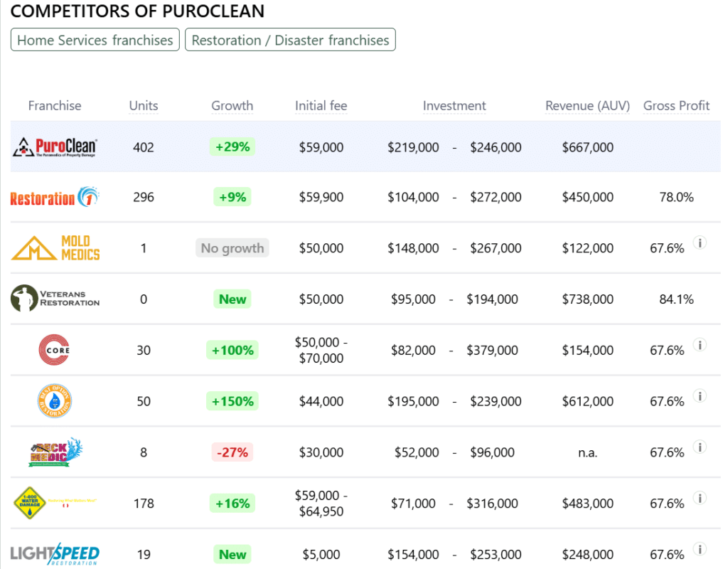
Task: Click the 78.0% gross profit value
Action: (676, 198)
